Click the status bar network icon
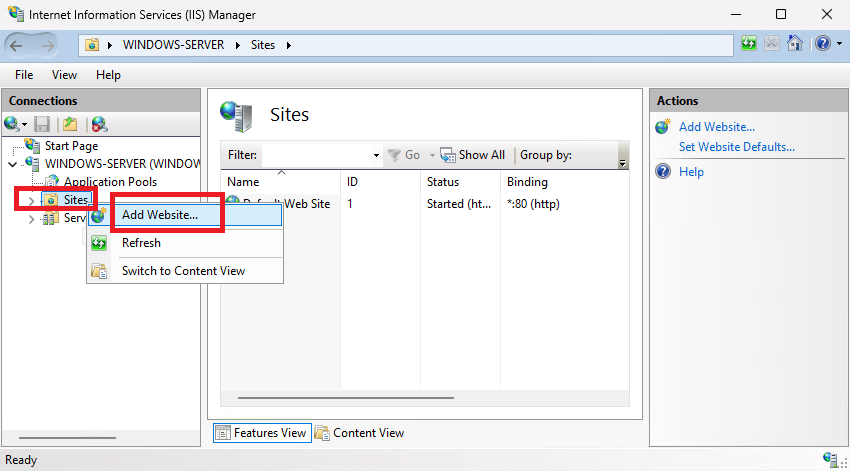 click(x=830, y=459)
